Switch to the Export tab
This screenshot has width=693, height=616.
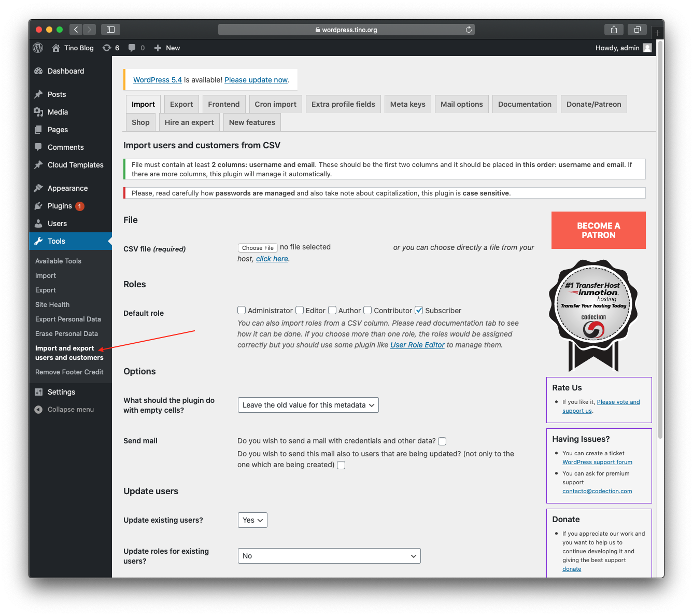click(x=181, y=104)
